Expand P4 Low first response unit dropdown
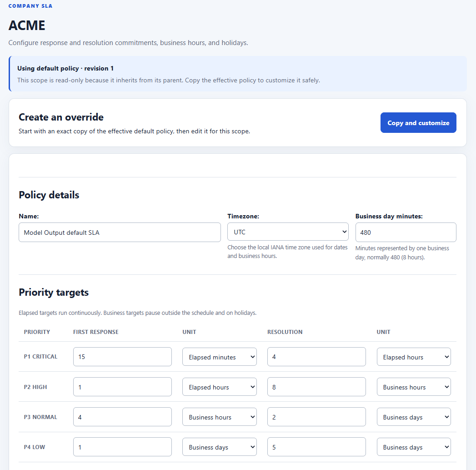 [219, 447]
